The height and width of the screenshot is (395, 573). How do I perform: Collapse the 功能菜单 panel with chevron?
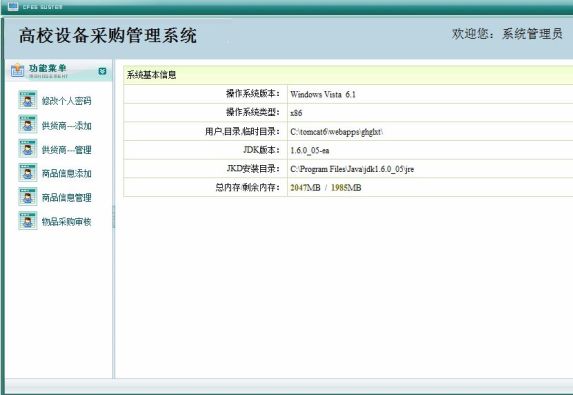point(102,71)
